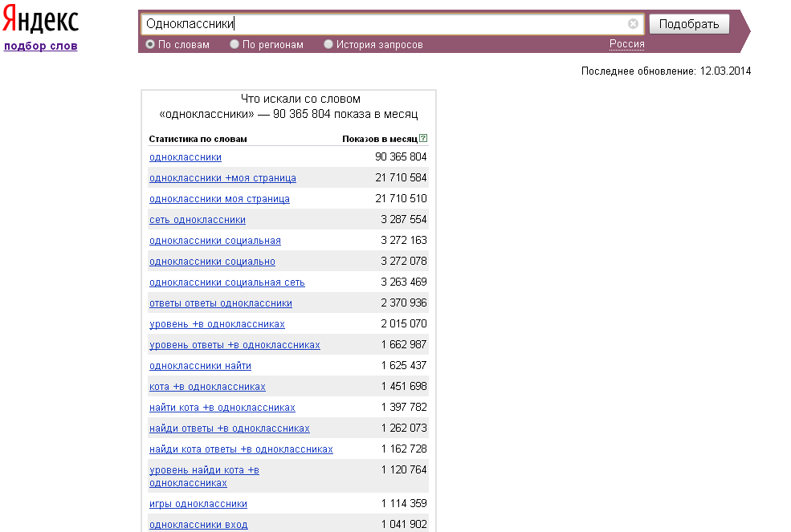Open игры одноклассники link
The width and height of the screenshot is (791, 532).
click(x=198, y=504)
